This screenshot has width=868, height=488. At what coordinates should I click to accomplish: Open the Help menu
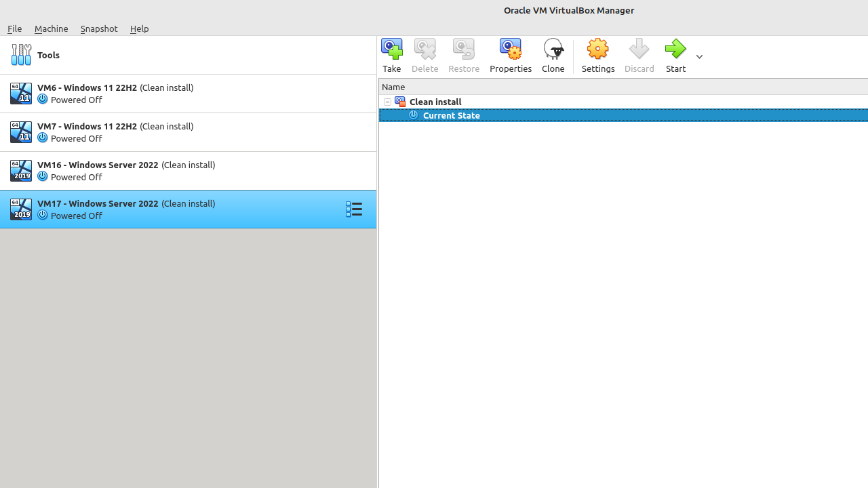click(x=140, y=28)
